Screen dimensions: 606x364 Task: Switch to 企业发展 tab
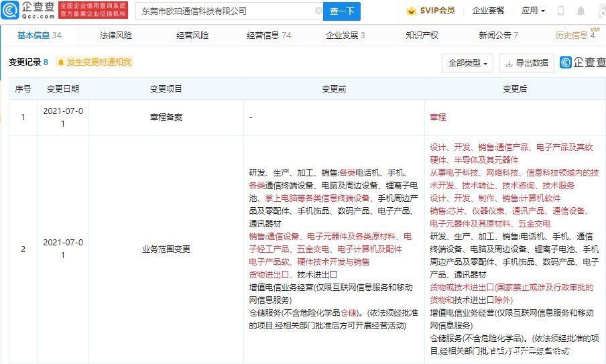pyautogui.click(x=345, y=35)
